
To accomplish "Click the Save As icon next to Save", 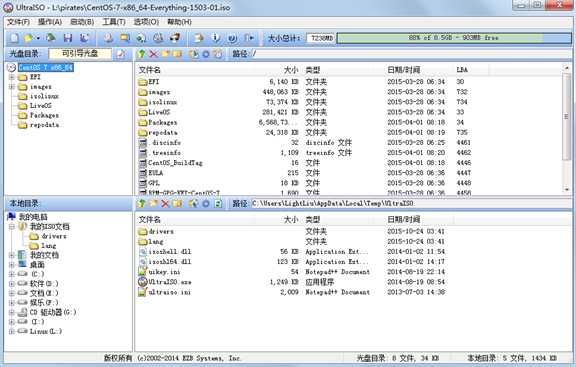I will tap(85, 38).
